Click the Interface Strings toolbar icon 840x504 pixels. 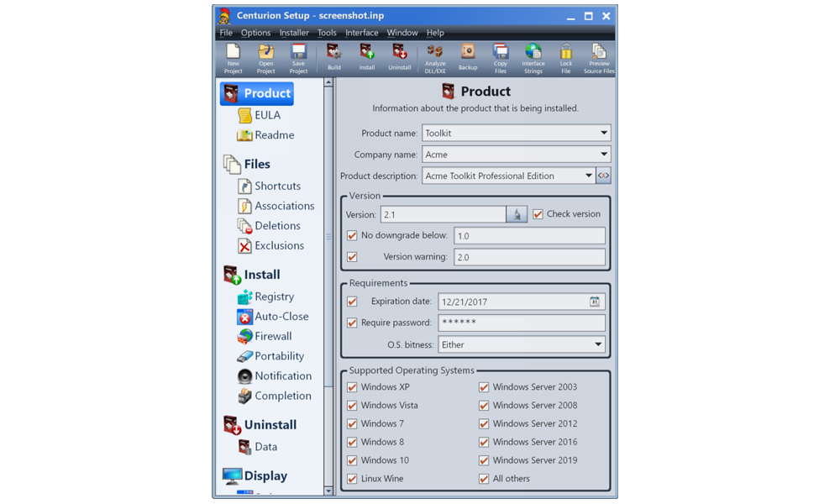533,57
